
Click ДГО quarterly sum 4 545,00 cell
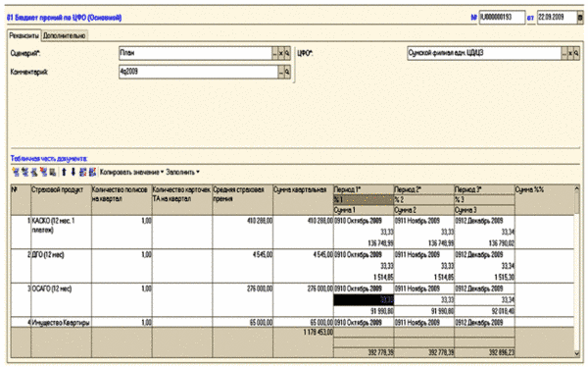(303, 266)
